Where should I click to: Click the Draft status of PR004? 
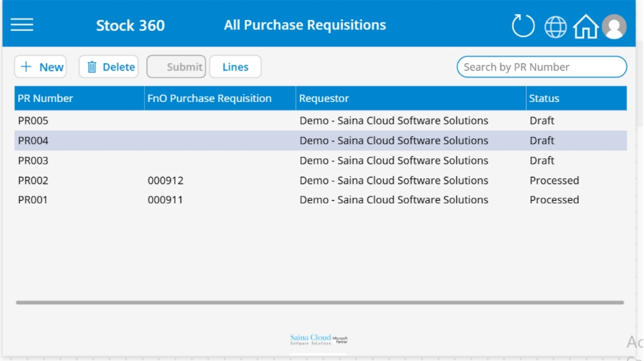pyautogui.click(x=542, y=140)
